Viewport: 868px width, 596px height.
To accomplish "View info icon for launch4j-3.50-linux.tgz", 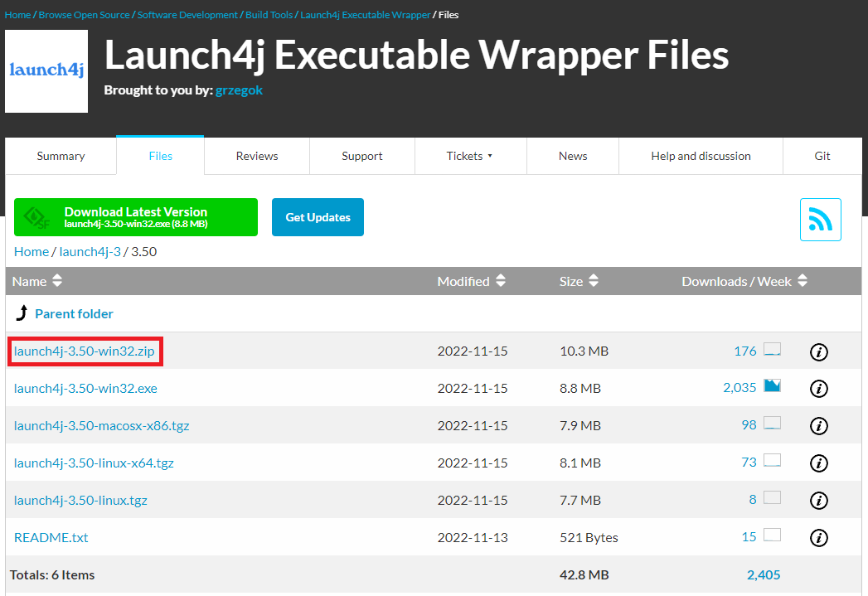I will coord(818,501).
